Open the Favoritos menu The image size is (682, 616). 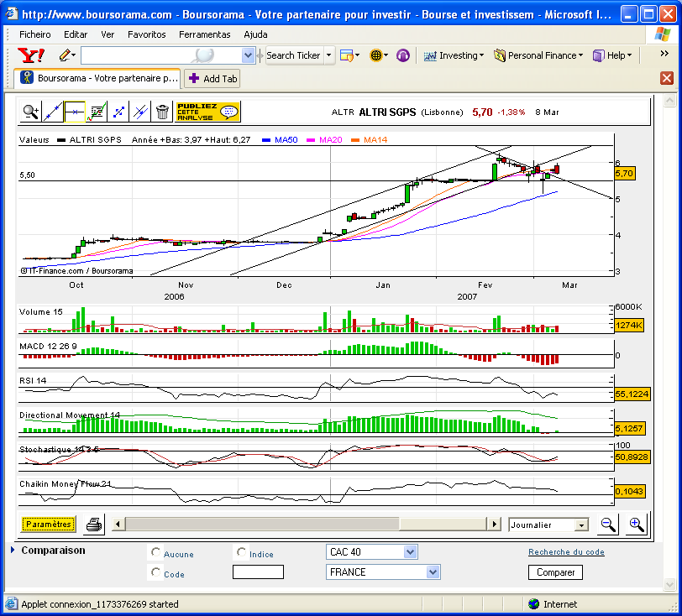[147, 34]
